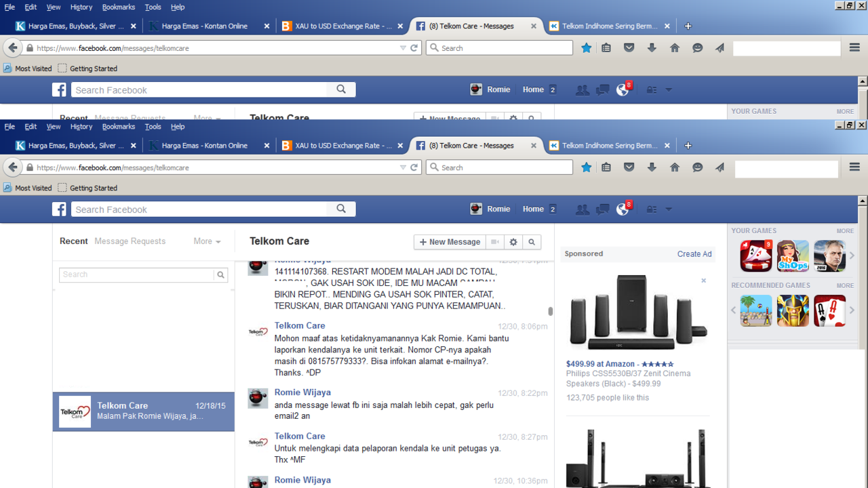Screen dimensions: 868x488
Task: Open Most Visited bookmarks in front window
Action: [x=28, y=188]
